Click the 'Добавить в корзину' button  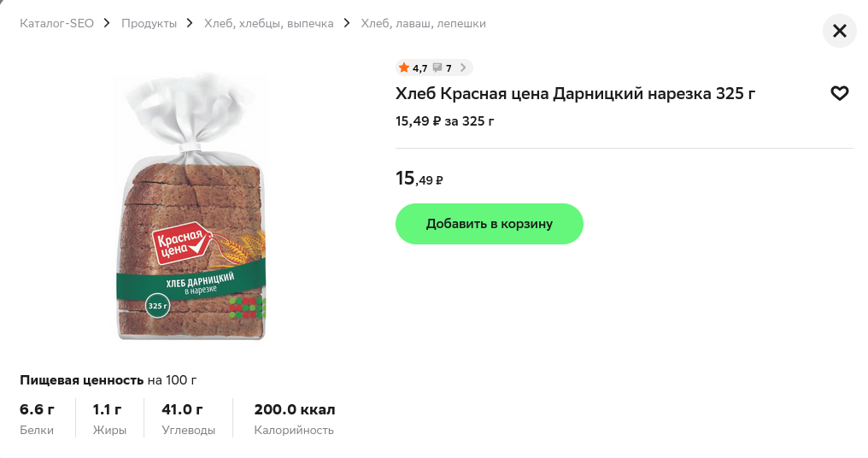[490, 224]
